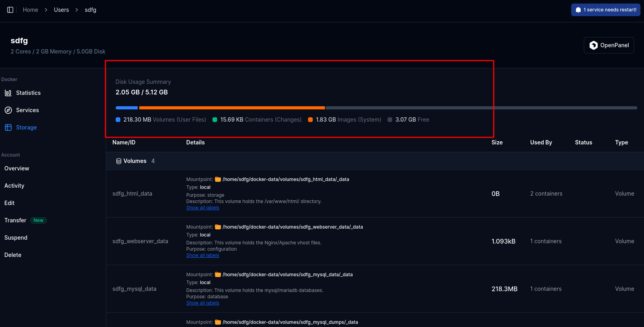This screenshot has height=327, width=644.
Task: Click green Containers legend swatch
Action: (x=215, y=120)
